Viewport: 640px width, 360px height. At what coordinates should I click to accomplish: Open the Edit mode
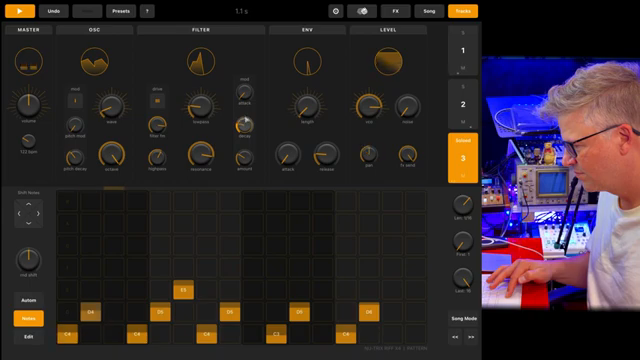pos(29,337)
